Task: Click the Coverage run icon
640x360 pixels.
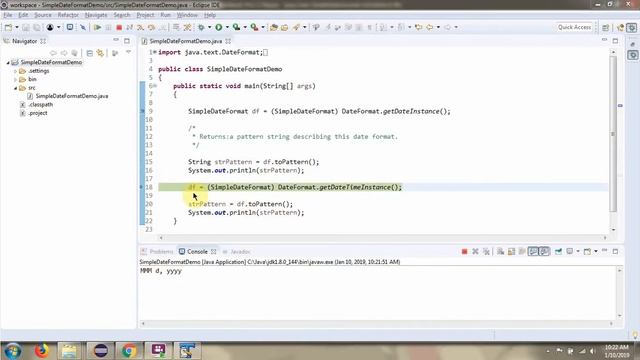Action: point(236,27)
